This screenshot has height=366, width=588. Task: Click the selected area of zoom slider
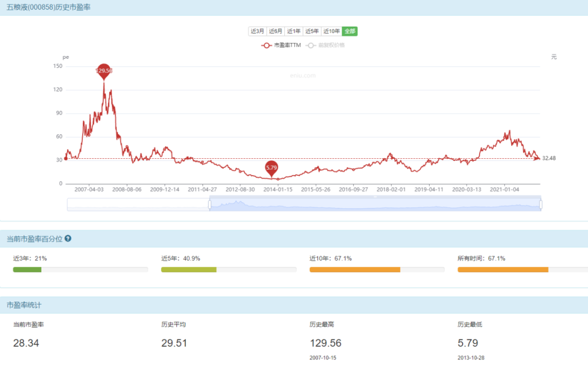375,204
